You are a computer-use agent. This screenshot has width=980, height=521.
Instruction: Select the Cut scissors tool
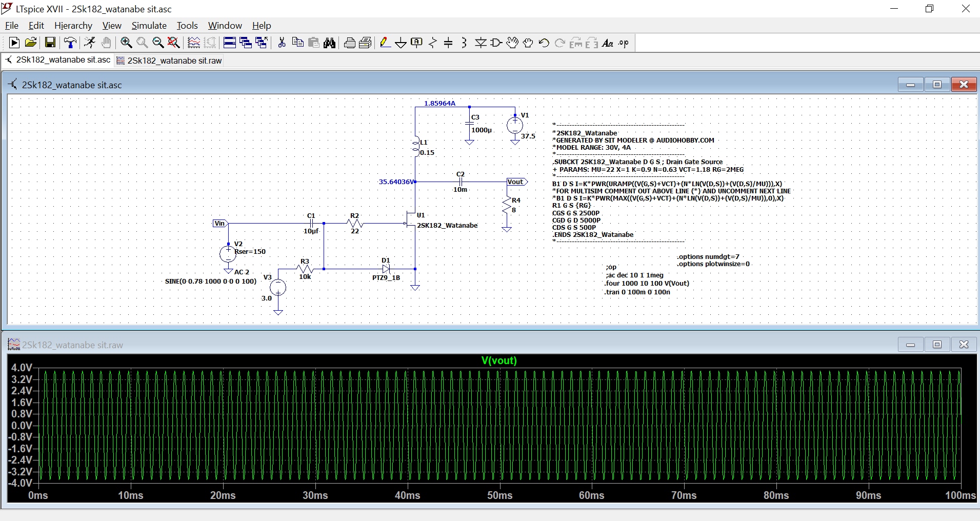tap(282, 43)
